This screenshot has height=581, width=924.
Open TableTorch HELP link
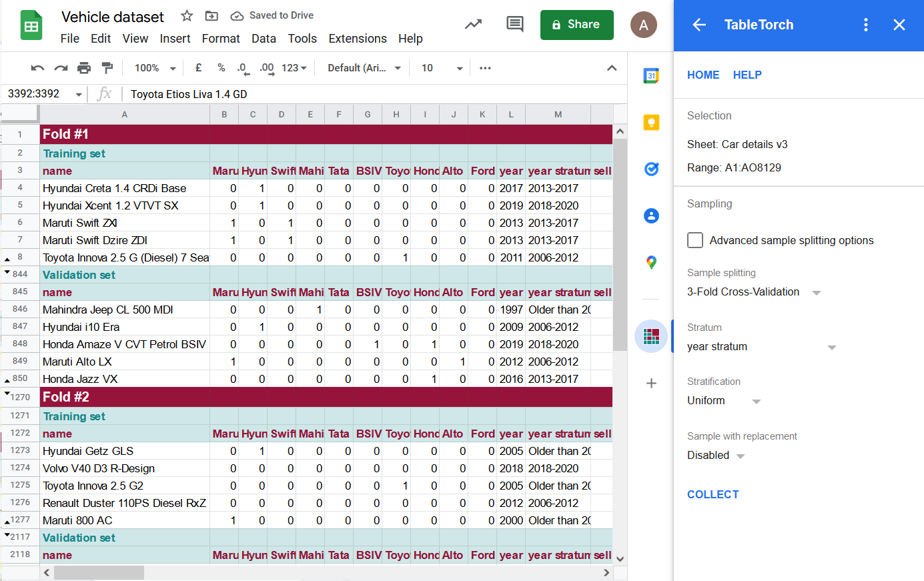pos(747,75)
